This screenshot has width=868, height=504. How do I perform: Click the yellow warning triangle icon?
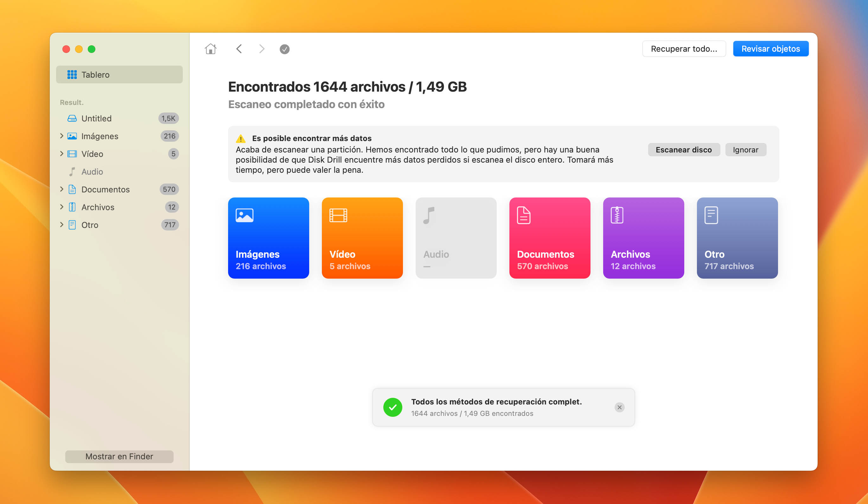click(240, 139)
